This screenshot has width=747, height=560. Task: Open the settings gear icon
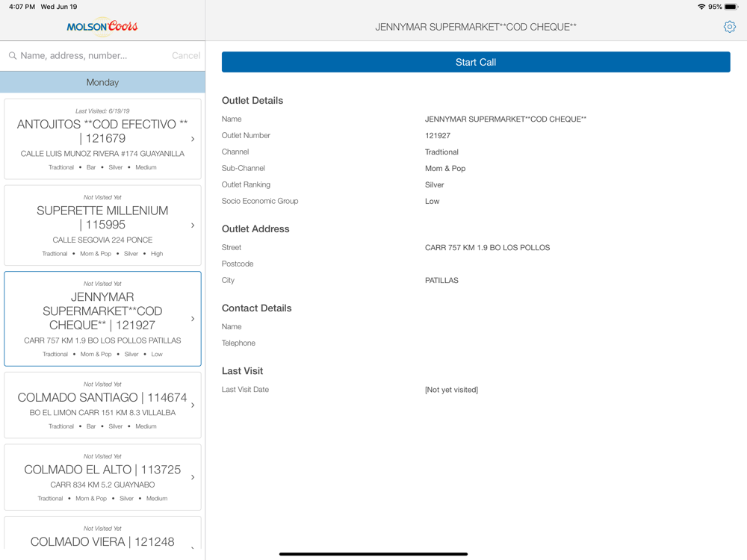pyautogui.click(x=729, y=27)
